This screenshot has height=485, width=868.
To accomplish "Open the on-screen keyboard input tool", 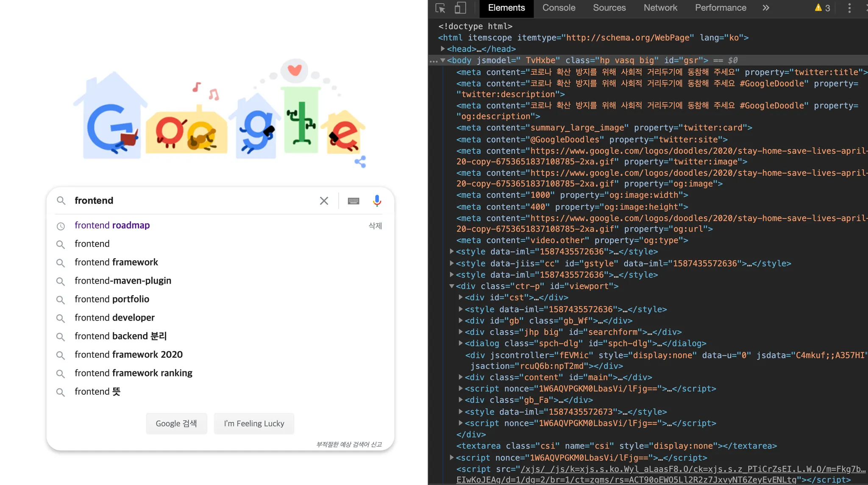I will 353,201.
